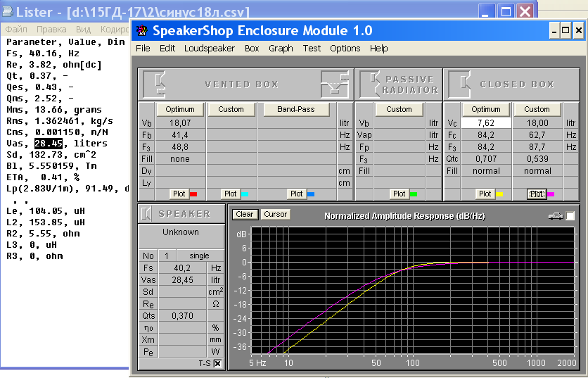Click Plot button with red swatch

click(179, 194)
